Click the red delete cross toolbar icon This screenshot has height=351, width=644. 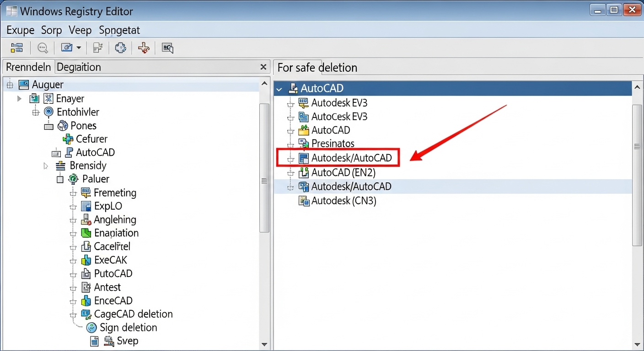coord(144,48)
